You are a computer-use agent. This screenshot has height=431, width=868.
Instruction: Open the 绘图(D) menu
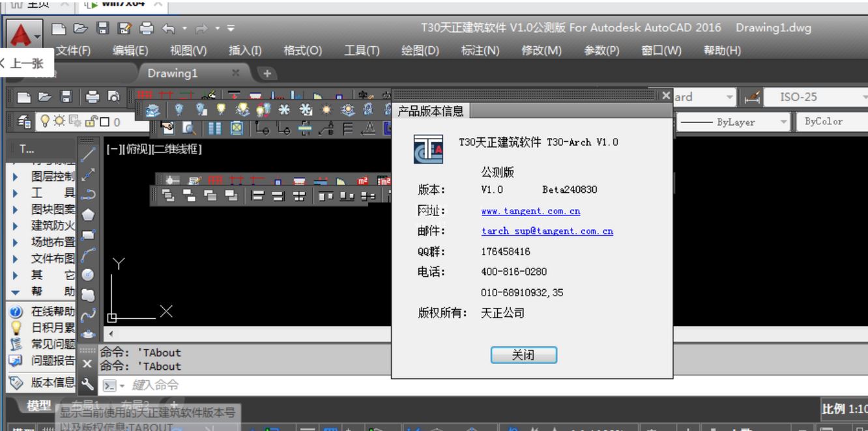pos(420,51)
